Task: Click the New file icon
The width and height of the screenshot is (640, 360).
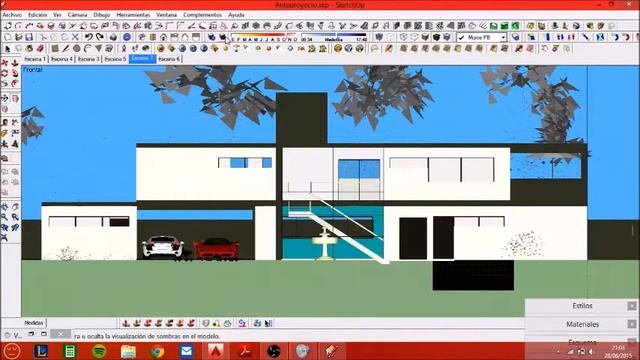Action: pyautogui.click(x=7, y=37)
